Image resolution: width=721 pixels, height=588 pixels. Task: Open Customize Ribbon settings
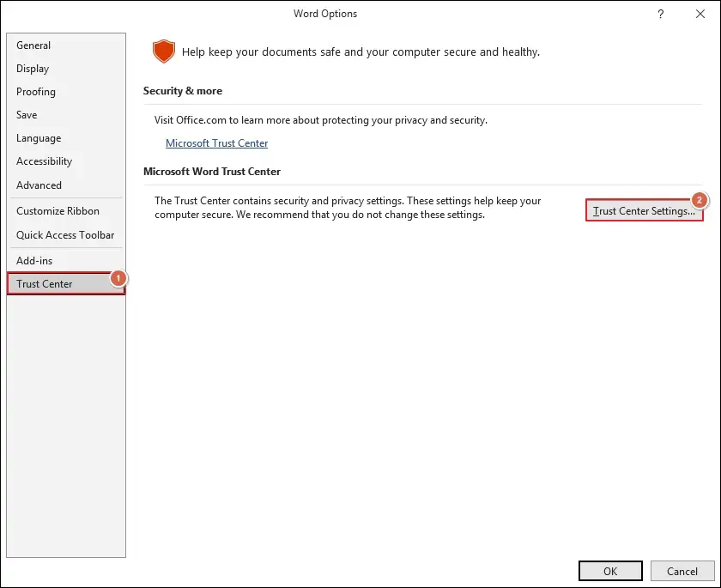pos(66,210)
